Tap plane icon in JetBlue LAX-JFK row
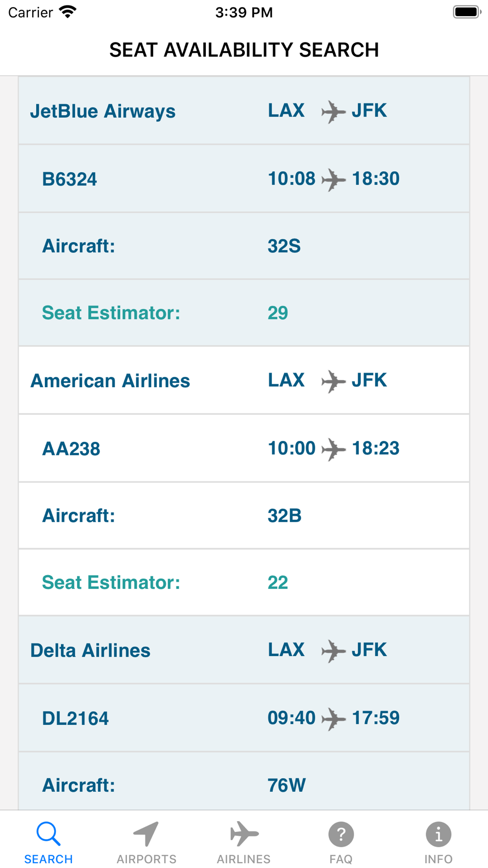Screen dimensions: 488x868 pyautogui.click(x=333, y=112)
